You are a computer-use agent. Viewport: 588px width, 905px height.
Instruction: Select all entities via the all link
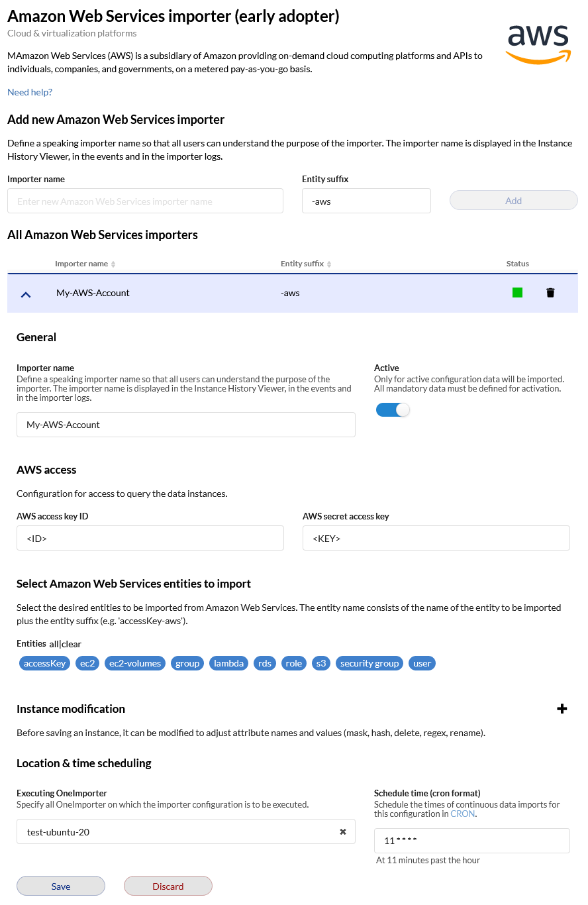coord(54,644)
